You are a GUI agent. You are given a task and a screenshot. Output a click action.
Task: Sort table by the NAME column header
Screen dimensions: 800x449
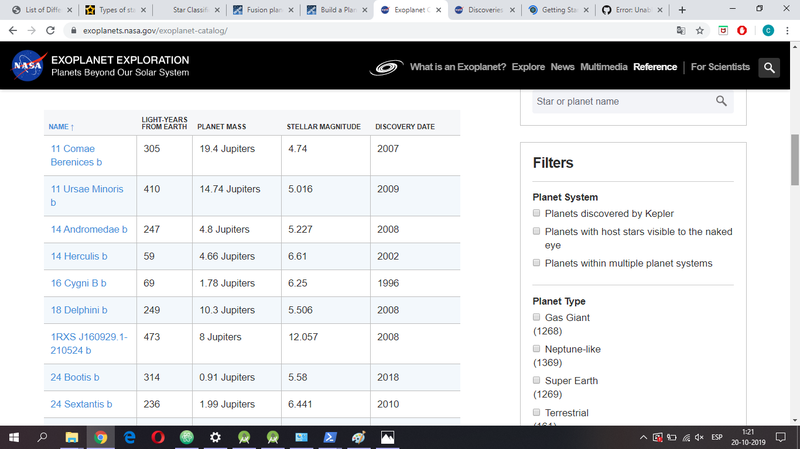click(x=62, y=127)
